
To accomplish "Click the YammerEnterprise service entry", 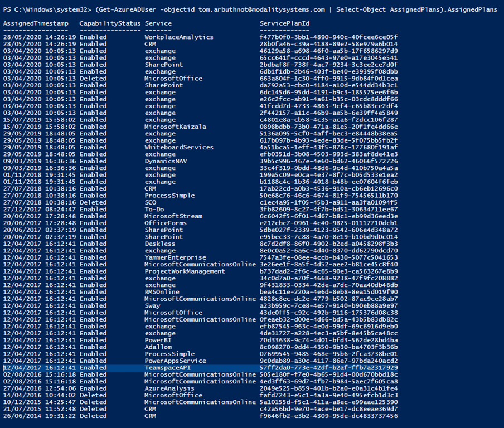I will click(175, 257).
